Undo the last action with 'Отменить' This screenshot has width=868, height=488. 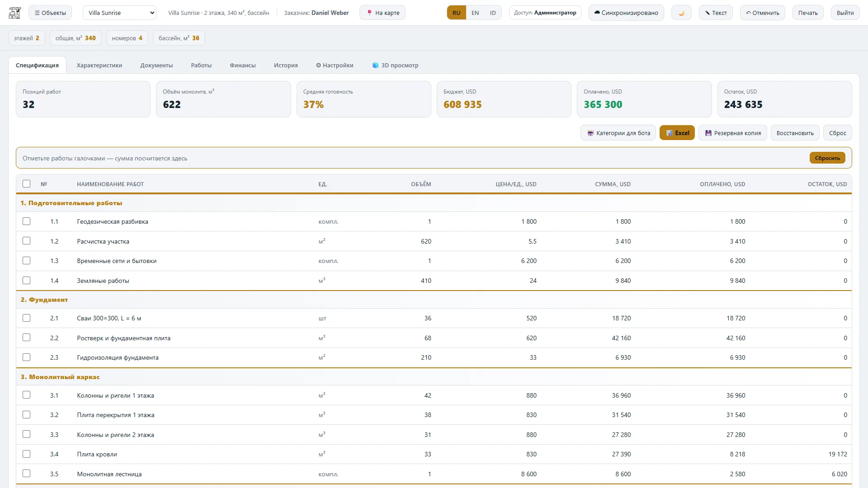pos(763,13)
